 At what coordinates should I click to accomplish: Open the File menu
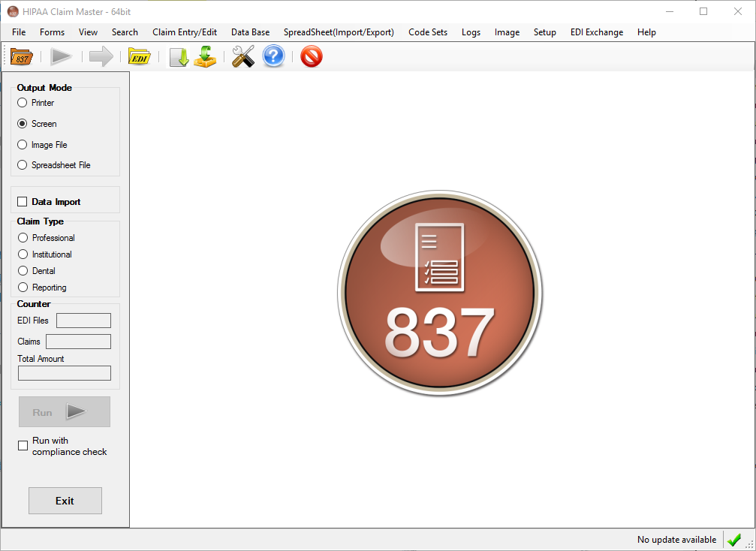tap(19, 32)
